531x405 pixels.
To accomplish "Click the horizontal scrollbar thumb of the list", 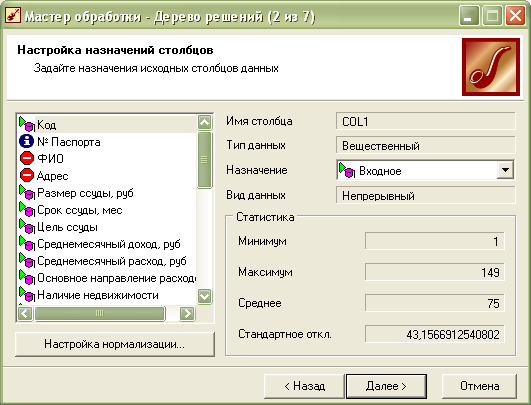I will tap(100, 313).
